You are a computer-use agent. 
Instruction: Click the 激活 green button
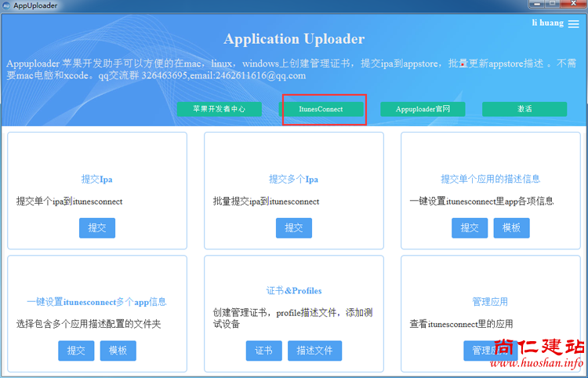point(524,109)
